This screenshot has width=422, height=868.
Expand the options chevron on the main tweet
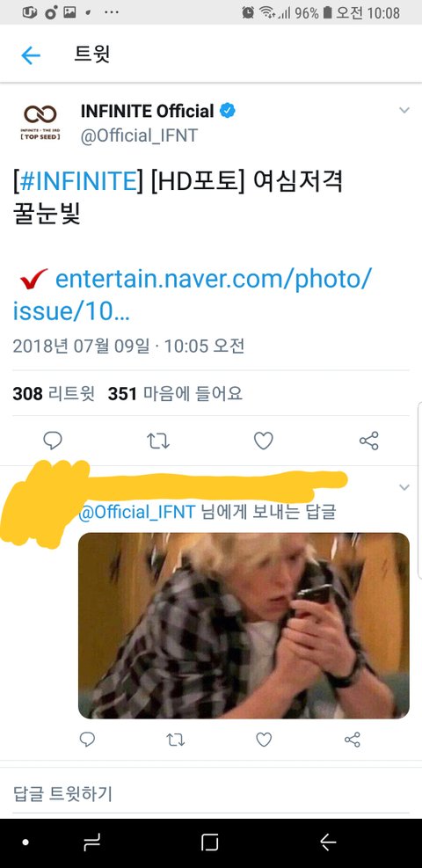[x=404, y=110]
